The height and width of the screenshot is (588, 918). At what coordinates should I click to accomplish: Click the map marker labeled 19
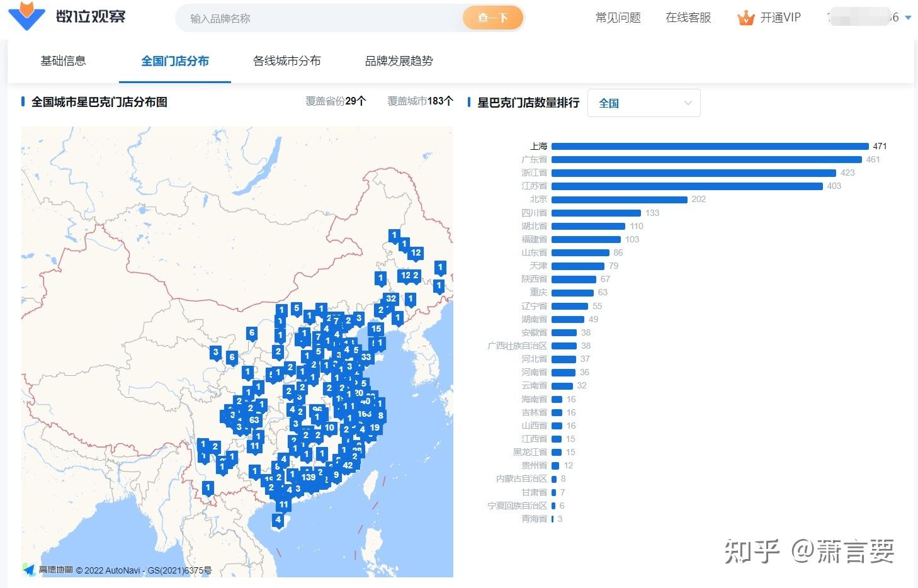tap(375, 429)
